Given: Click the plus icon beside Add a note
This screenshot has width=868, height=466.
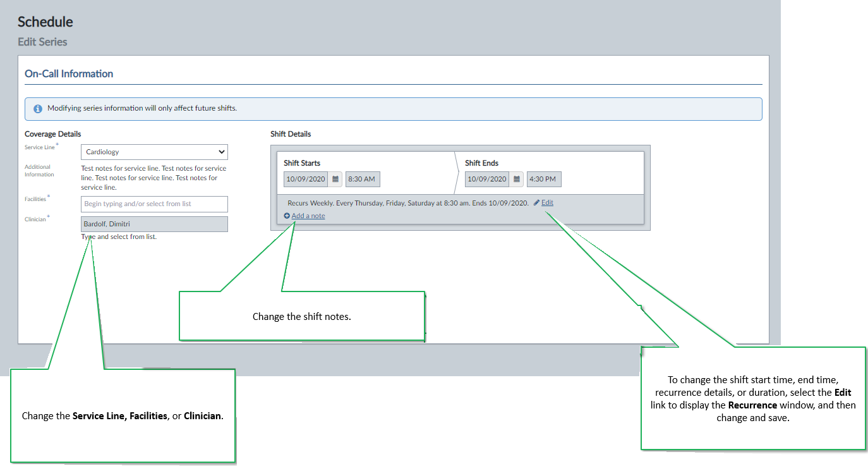Looking at the screenshot, I should (287, 216).
